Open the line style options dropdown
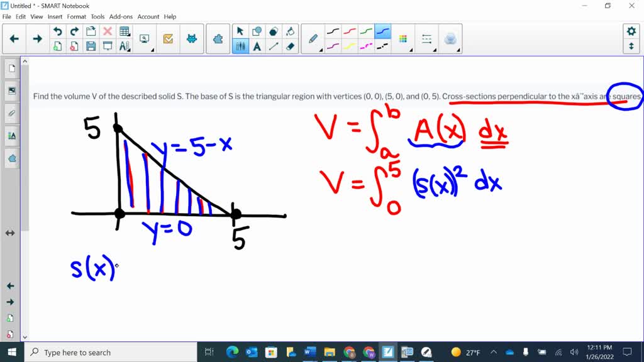 tap(435, 50)
